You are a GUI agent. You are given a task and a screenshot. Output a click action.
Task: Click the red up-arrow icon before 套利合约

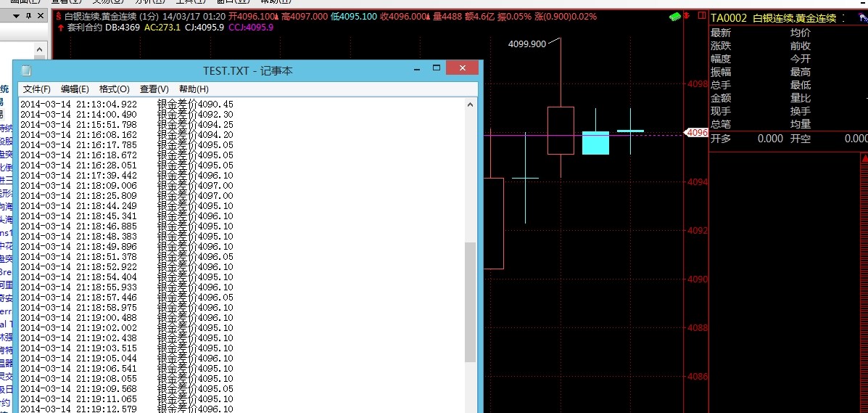pos(60,28)
